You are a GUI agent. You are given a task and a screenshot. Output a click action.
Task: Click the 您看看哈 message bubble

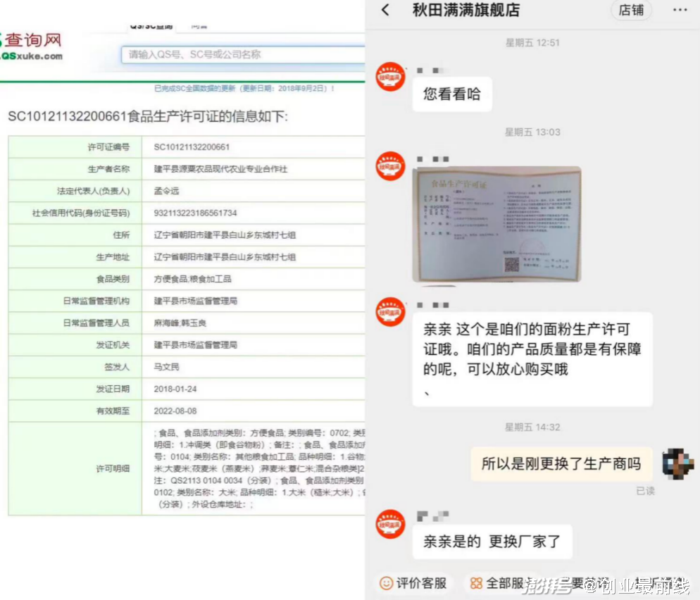point(451,94)
